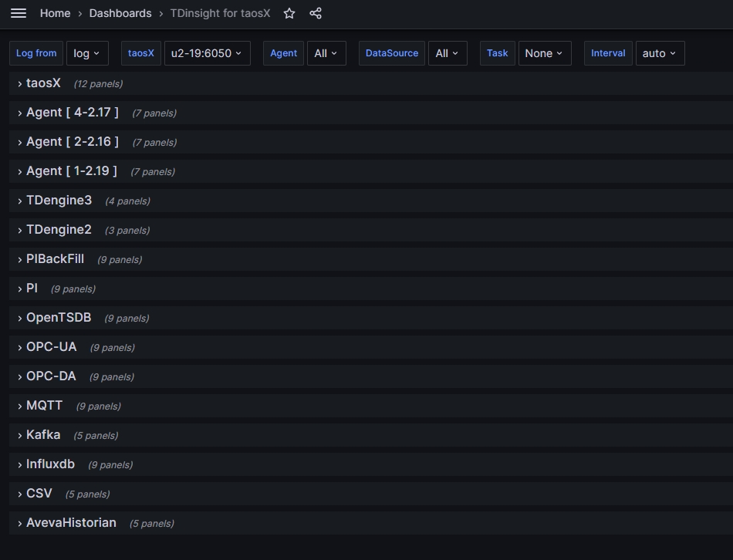Click the share dashboard icon

pos(316,13)
